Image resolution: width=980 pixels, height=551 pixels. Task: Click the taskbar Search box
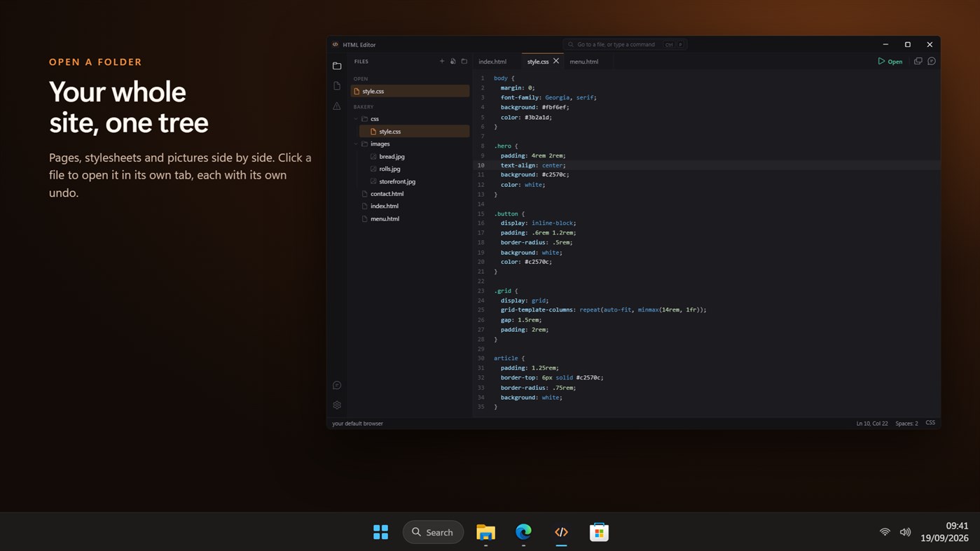tap(433, 532)
